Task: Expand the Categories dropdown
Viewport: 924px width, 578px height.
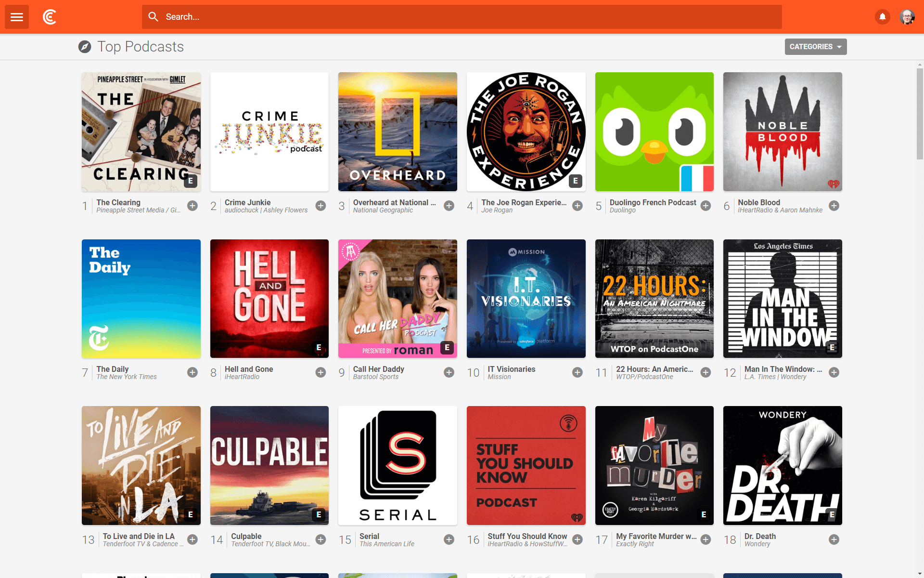Action: pyautogui.click(x=816, y=47)
